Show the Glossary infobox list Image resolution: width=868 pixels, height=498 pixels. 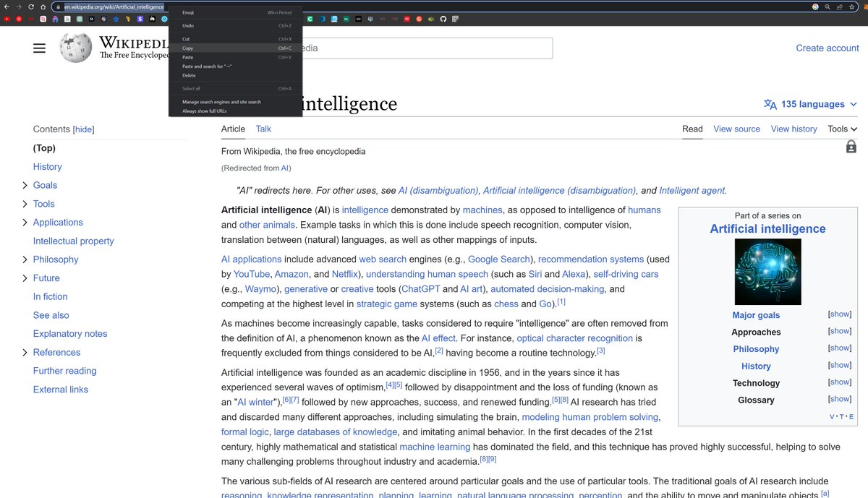(x=839, y=399)
